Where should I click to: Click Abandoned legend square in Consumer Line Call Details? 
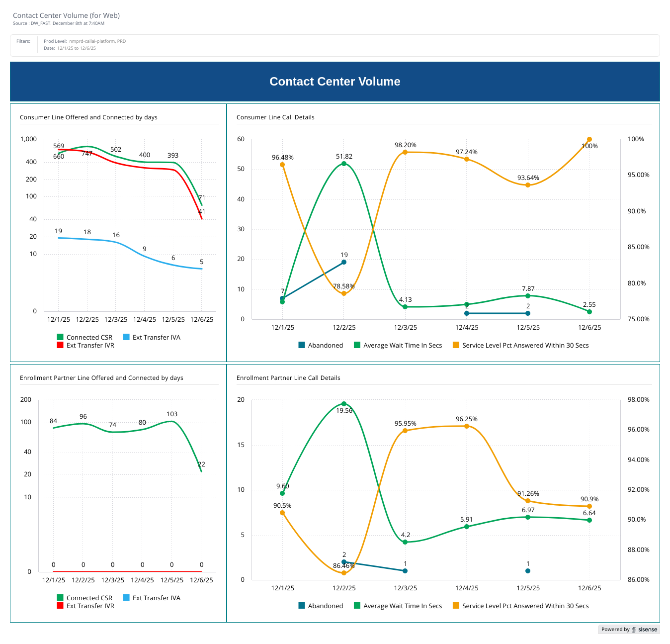[x=302, y=345]
